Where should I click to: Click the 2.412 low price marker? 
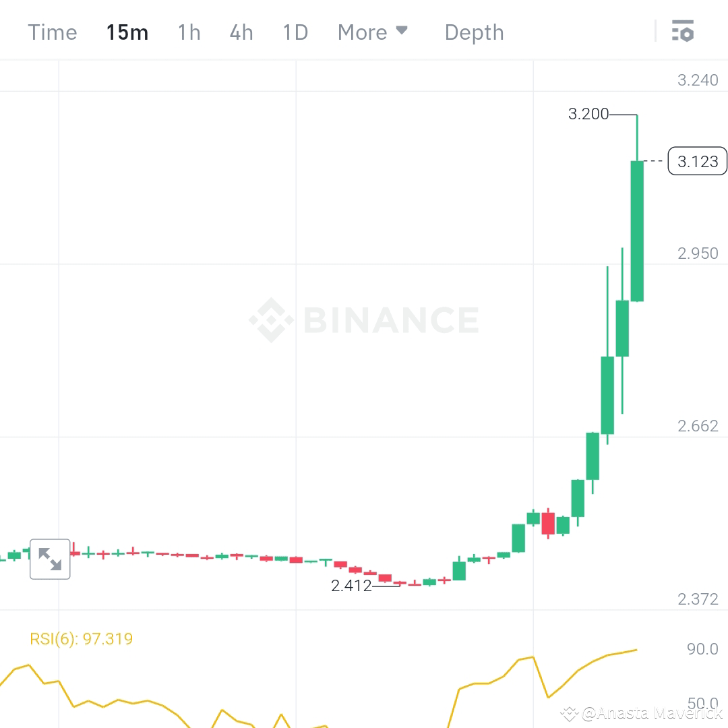351,586
